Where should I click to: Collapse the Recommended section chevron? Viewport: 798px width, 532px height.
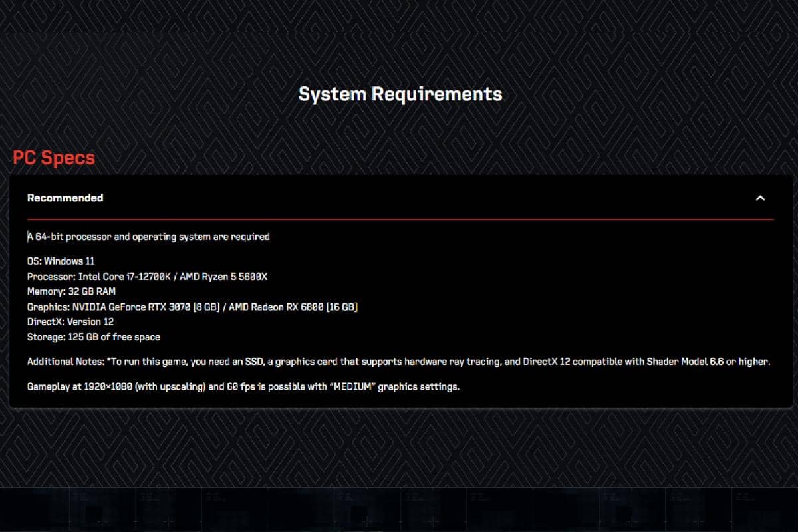pos(761,198)
